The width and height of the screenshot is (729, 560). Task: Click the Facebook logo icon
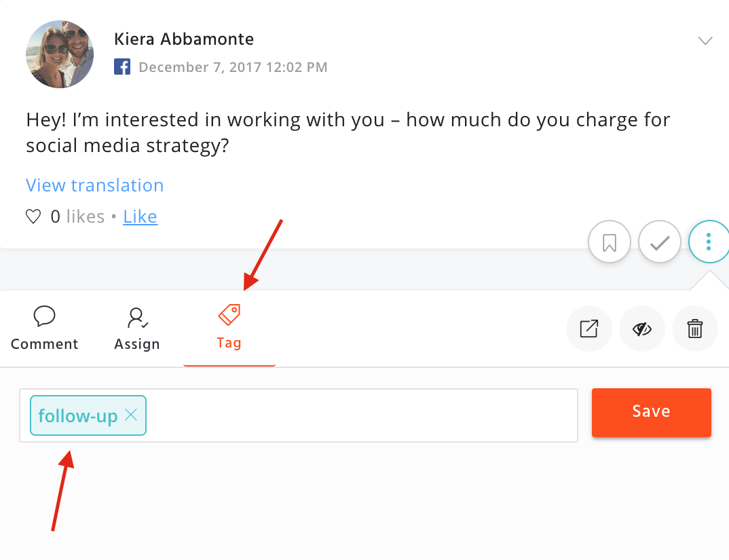tap(122, 67)
